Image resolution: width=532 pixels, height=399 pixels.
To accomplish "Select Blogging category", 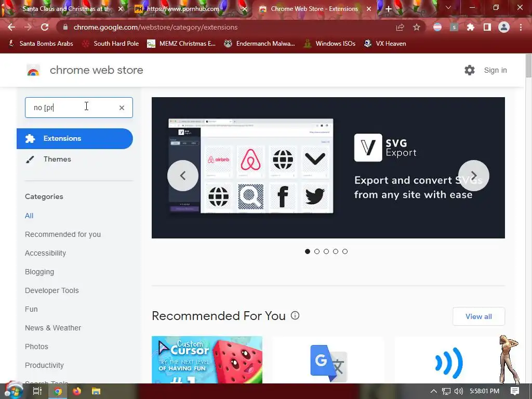I will coord(39,272).
